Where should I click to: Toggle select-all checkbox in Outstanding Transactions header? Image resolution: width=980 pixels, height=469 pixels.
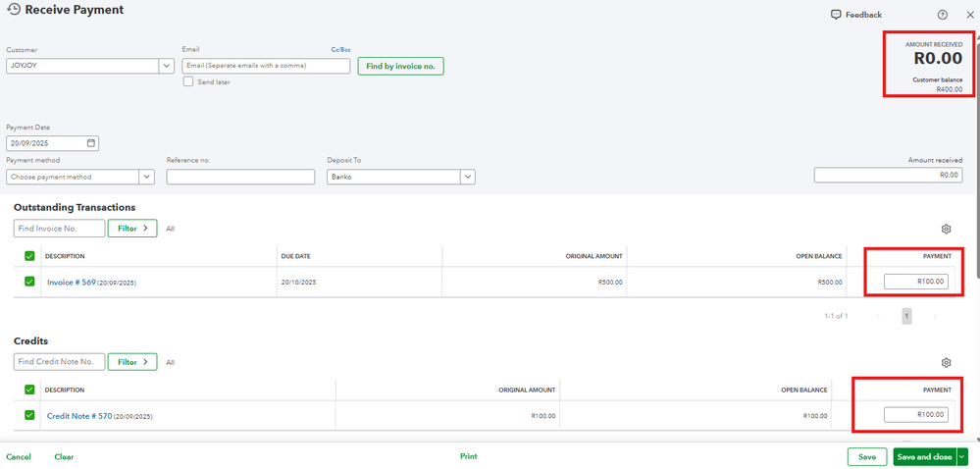point(29,256)
